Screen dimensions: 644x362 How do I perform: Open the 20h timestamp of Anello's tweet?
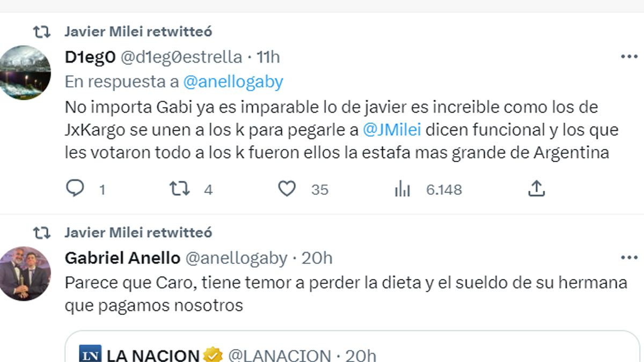coord(317,258)
